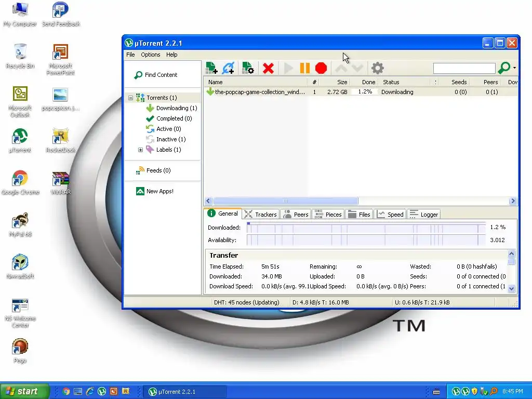Click the Move Down Queue arrow
This screenshot has height=399, width=532.
click(357, 68)
